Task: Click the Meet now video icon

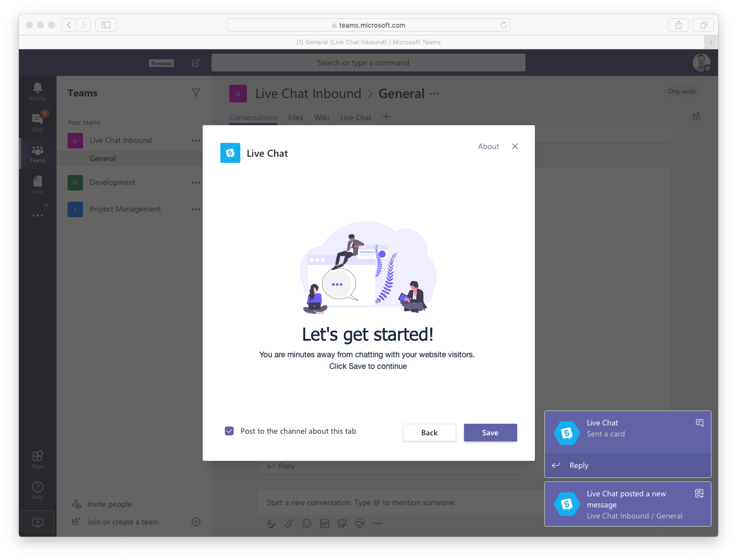Action: pyautogui.click(x=360, y=523)
